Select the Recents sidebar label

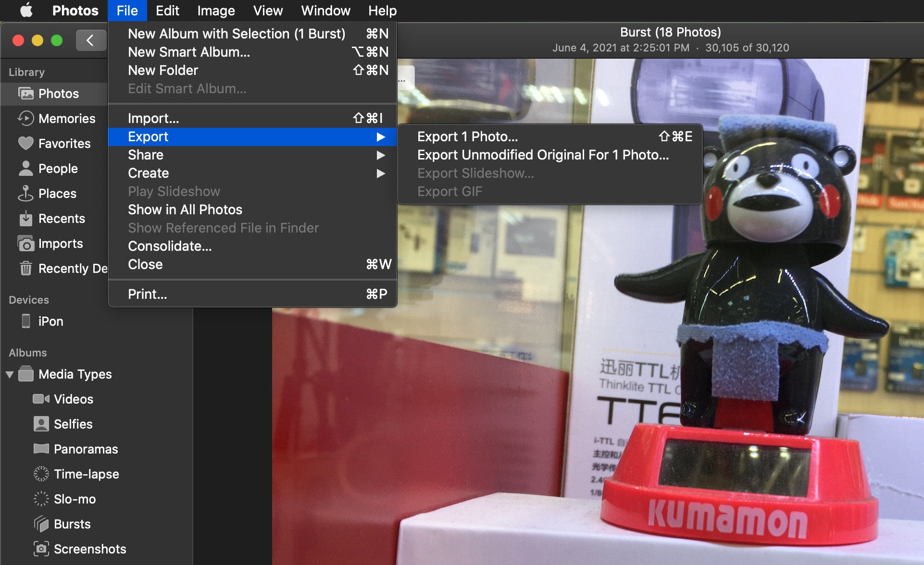62,218
